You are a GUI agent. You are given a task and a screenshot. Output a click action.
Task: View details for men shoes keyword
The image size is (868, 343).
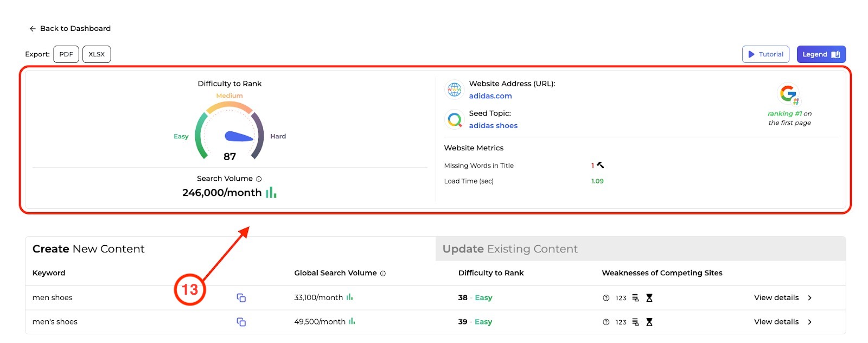(x=776, y=297)
